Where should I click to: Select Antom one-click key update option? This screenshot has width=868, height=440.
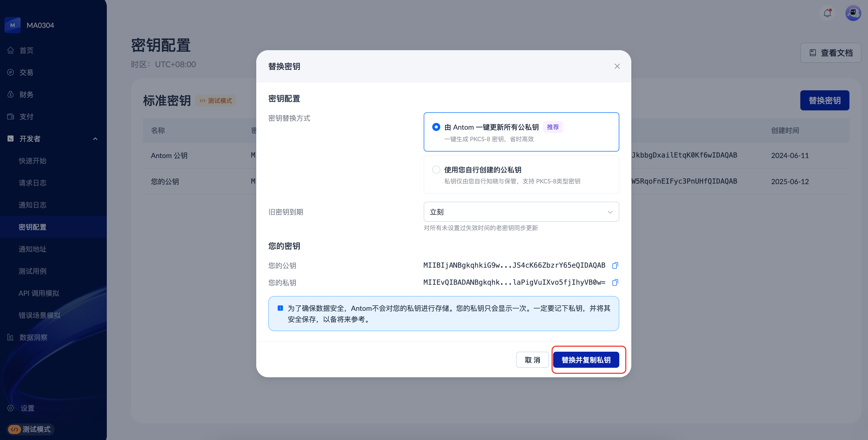pyautogui.click(x=436, y=127)
